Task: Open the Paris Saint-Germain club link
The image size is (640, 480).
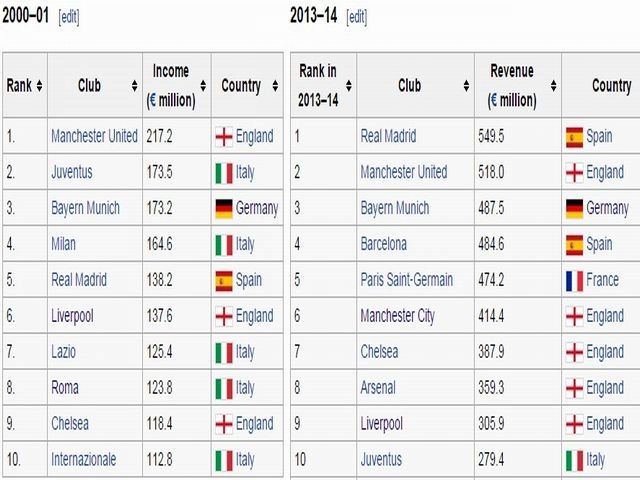Action: click(407, 280)
